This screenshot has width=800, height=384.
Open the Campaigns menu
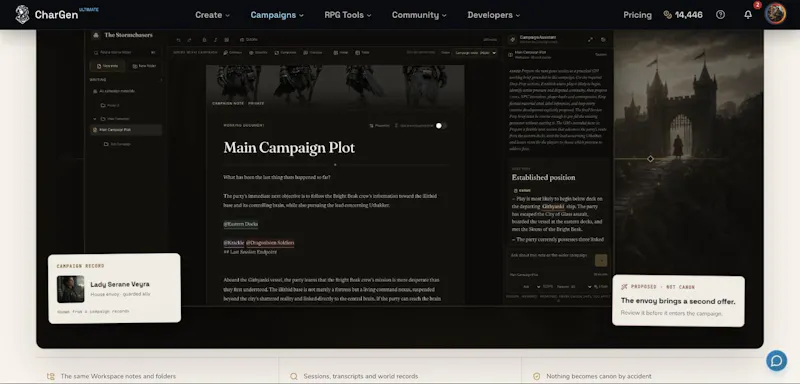click(277, 15)
